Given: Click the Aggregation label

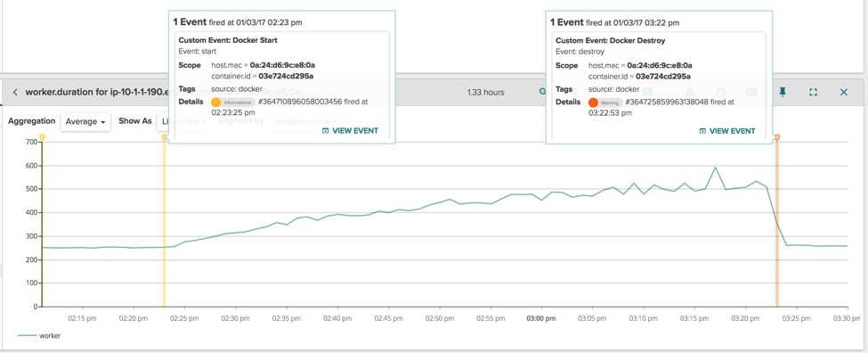Looking at the screenshot, I should tap(31, 121).
